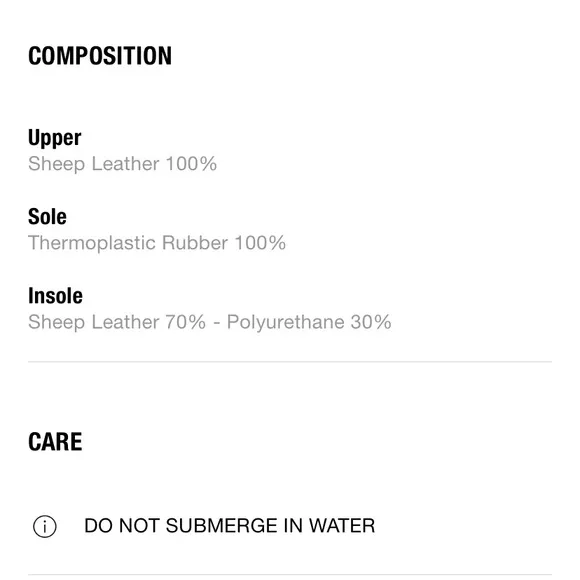Click the Insole label

[55, 296]
